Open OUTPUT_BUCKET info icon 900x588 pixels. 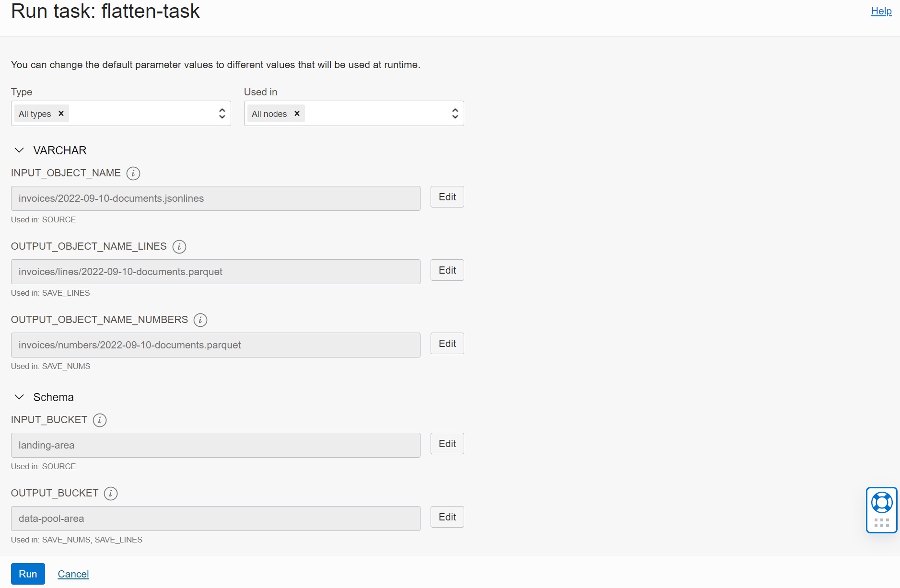[x=111, y=493]
